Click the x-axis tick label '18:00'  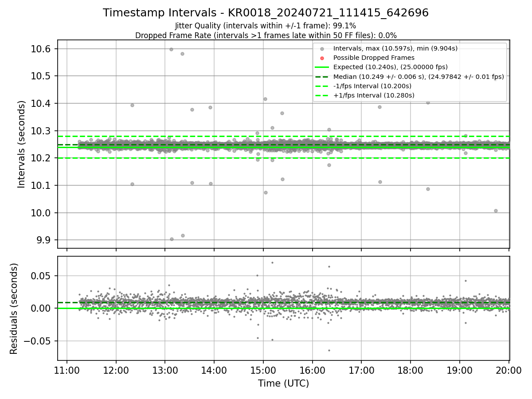[410, 370]
